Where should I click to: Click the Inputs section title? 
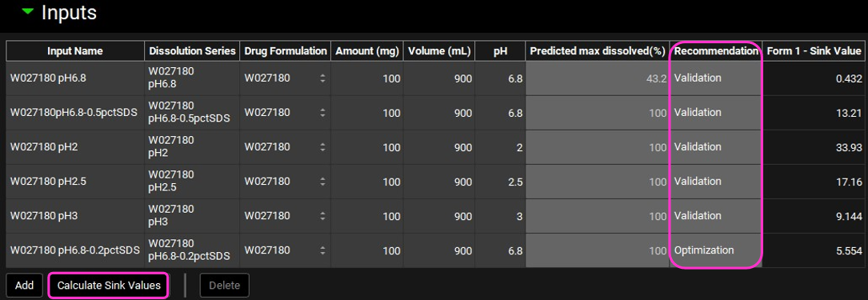tap(69, 12)
